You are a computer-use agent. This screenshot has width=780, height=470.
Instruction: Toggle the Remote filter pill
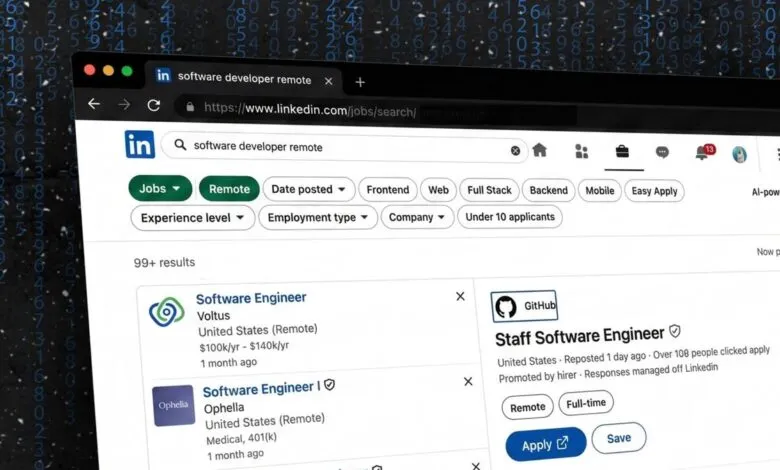(x=229, y=189)
